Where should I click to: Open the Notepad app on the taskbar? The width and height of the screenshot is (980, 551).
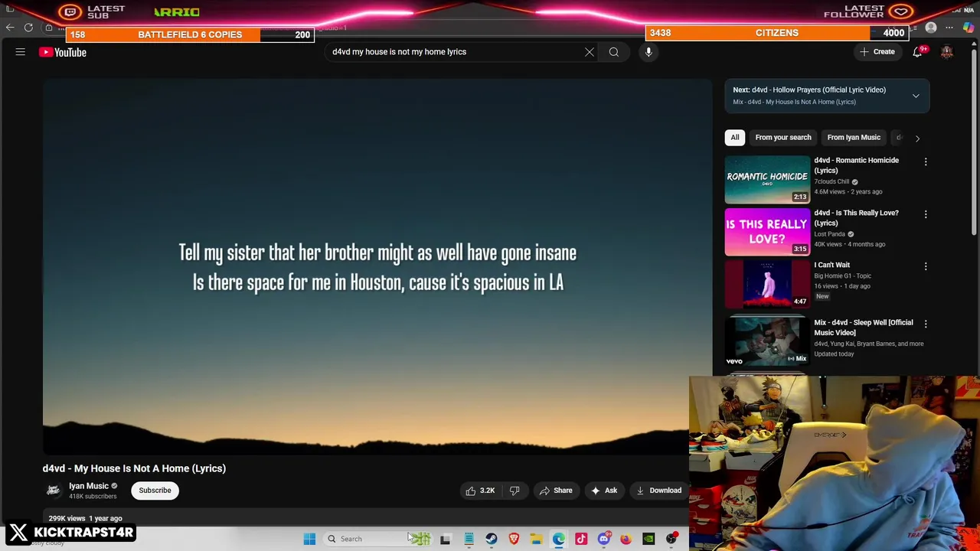(469, 539)
